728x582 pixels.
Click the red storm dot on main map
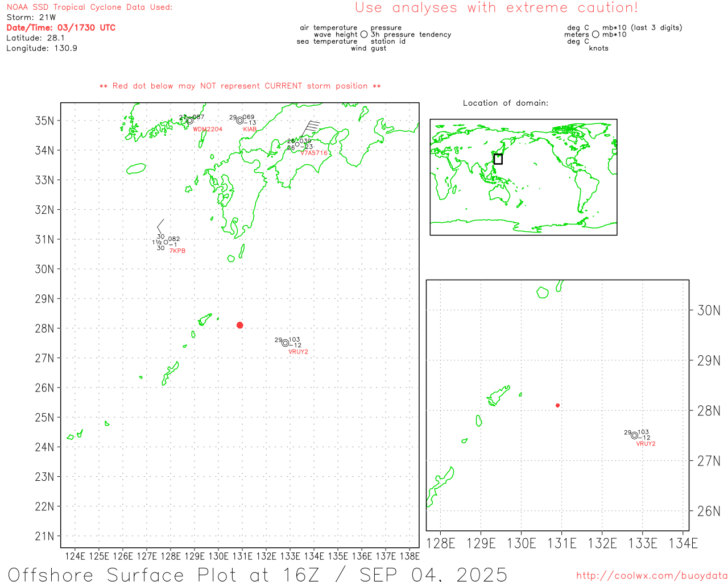240,325
